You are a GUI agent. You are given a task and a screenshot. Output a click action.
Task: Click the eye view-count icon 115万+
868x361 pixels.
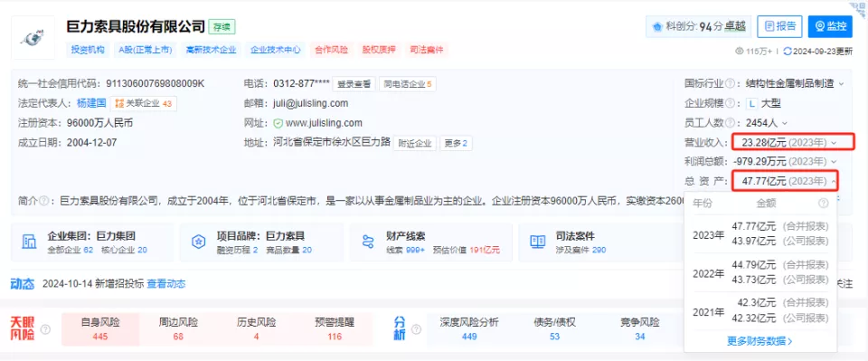739,52
